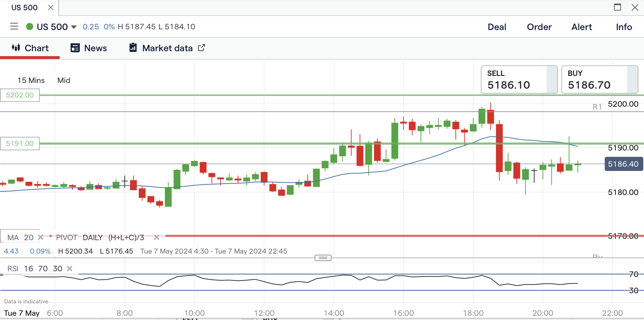Viewport: 644px width, 320px height.
Task: Open the hamburger menu
Action: pyautogui.click(x=14, y=26)
